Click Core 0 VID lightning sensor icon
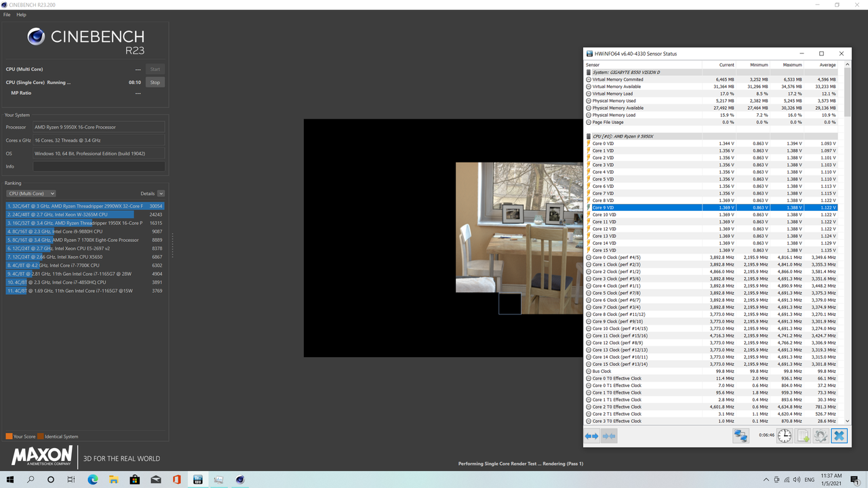The height and width of the screenshot is (488, 868). [589, 144]
